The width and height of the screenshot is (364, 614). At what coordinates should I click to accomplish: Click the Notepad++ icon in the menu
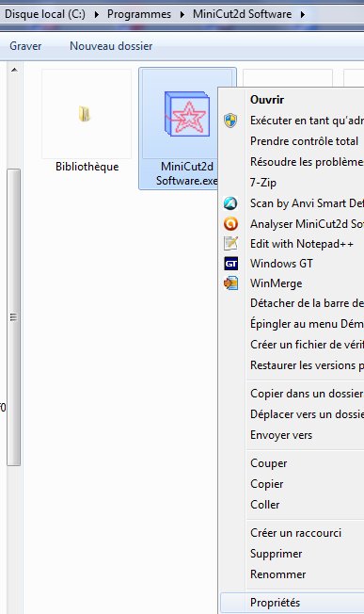pyautogui.click(x=230, y=243)
